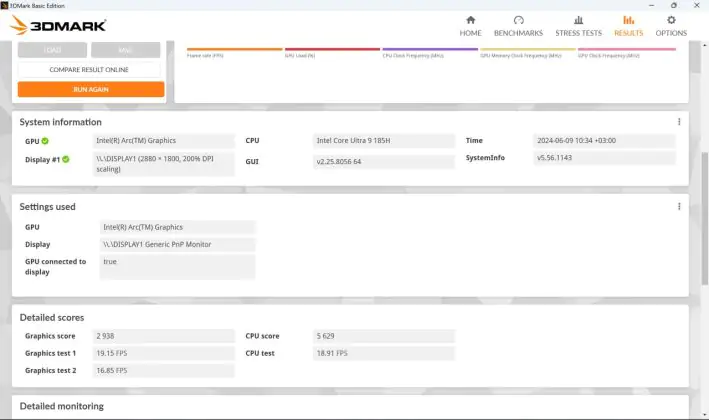
Task: Select the Results tab
Action: [x=629, y=26]
